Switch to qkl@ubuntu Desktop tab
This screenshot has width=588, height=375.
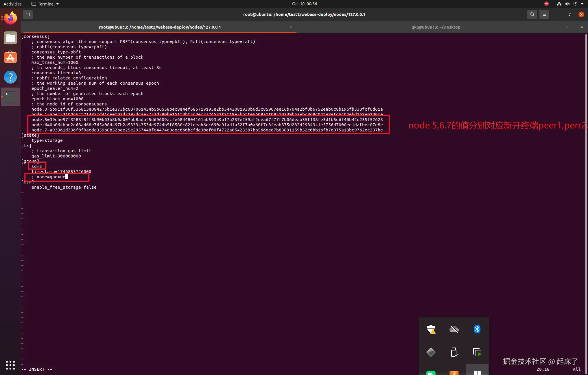pyautogui.click(x=436, y=27)
